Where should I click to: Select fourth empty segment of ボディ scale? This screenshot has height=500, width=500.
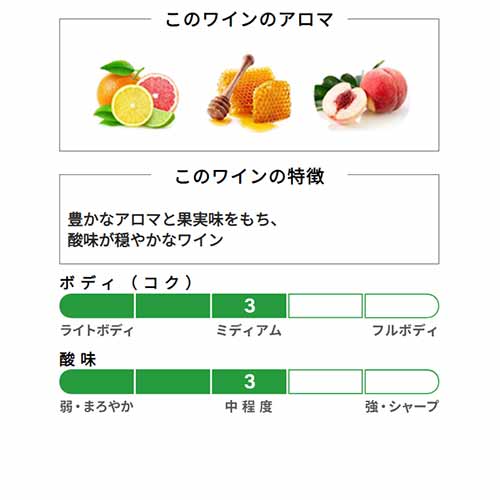325,306
